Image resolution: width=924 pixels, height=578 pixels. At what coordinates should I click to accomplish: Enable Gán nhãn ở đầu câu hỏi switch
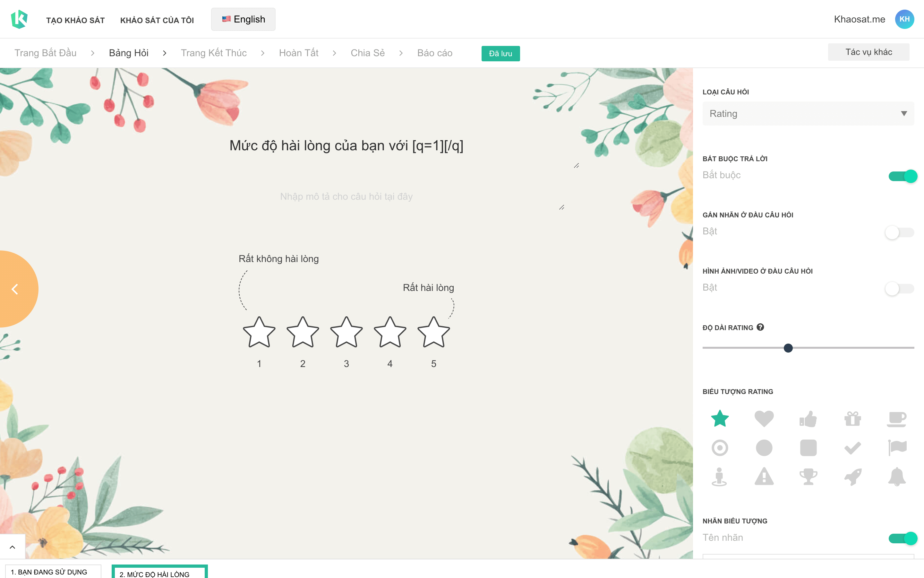point(900,232)
